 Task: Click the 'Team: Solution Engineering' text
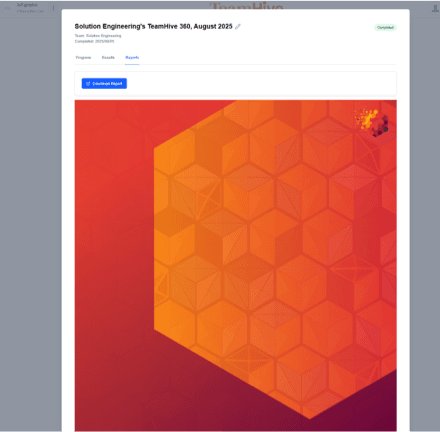pos(98,36)
